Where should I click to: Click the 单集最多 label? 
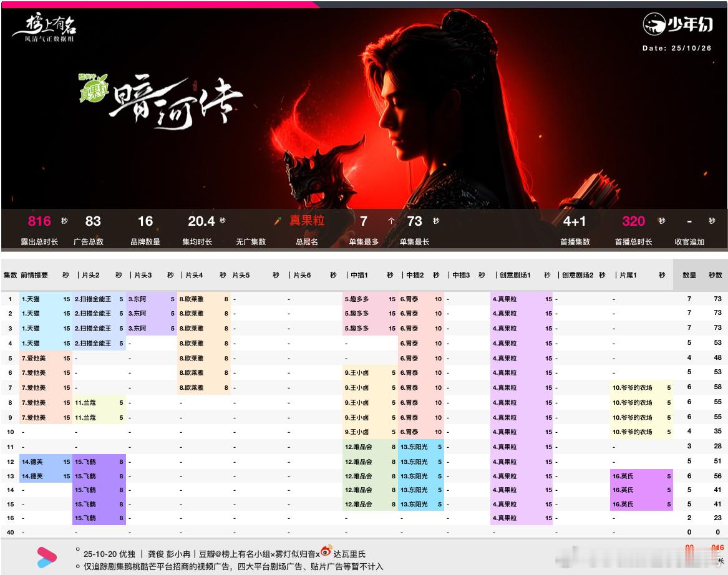pos(364,242)
